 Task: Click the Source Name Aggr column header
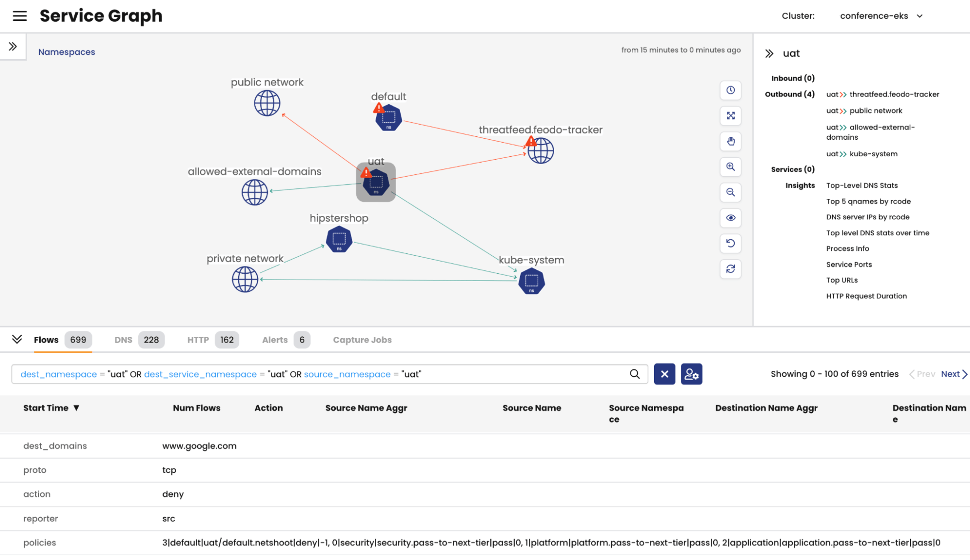(366, 408)
